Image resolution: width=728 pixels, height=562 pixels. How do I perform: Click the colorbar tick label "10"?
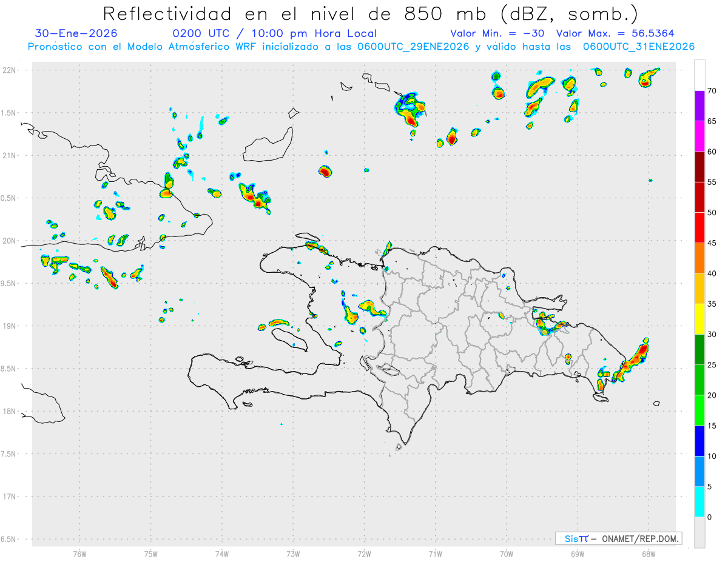pos(712,457)
